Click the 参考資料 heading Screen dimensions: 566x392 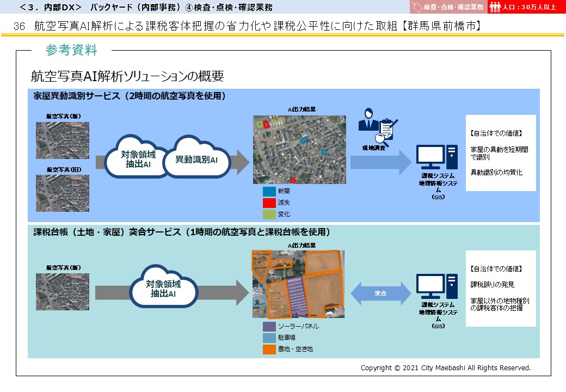click(71, 50)
